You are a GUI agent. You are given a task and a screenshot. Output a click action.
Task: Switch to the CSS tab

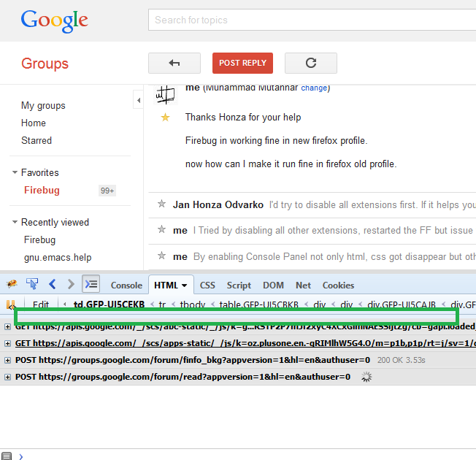pyautogui.click(x=207, y=285)
